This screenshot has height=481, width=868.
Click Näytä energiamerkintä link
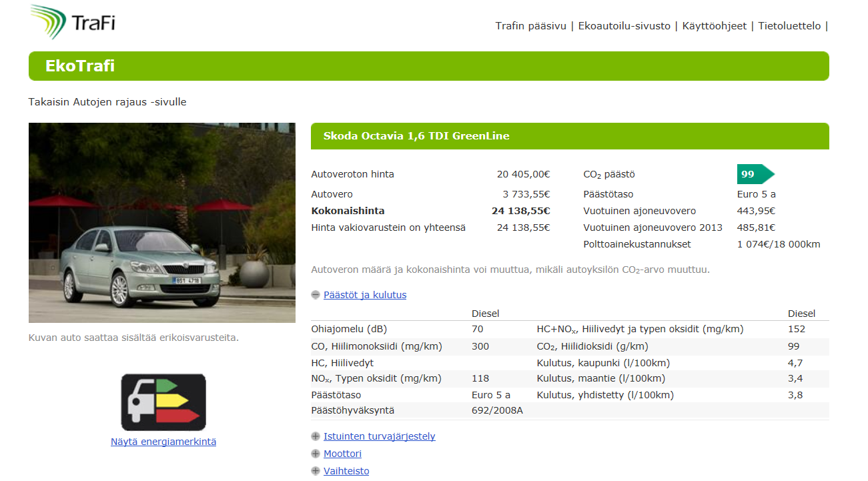[163, 442]
